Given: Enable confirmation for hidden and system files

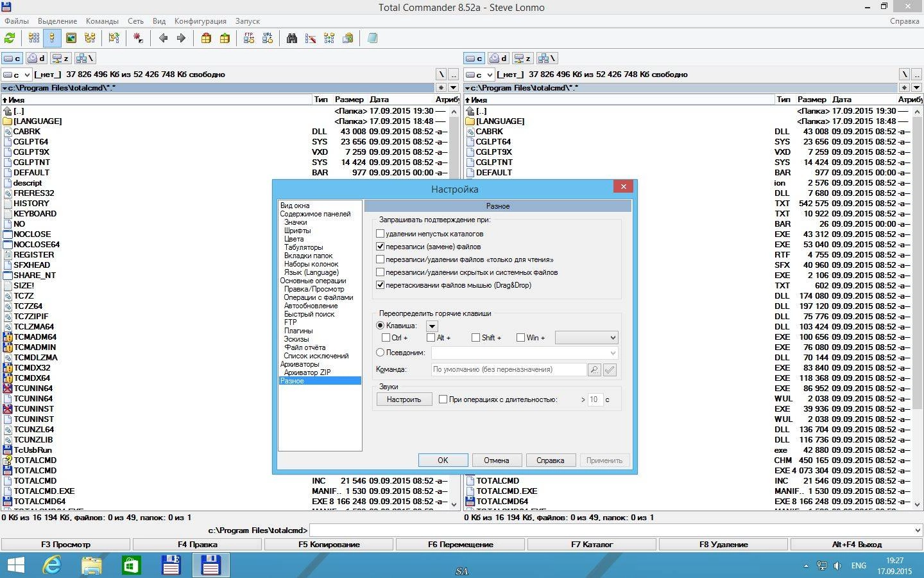Looking at the screenshot, I should click(380, 272).
